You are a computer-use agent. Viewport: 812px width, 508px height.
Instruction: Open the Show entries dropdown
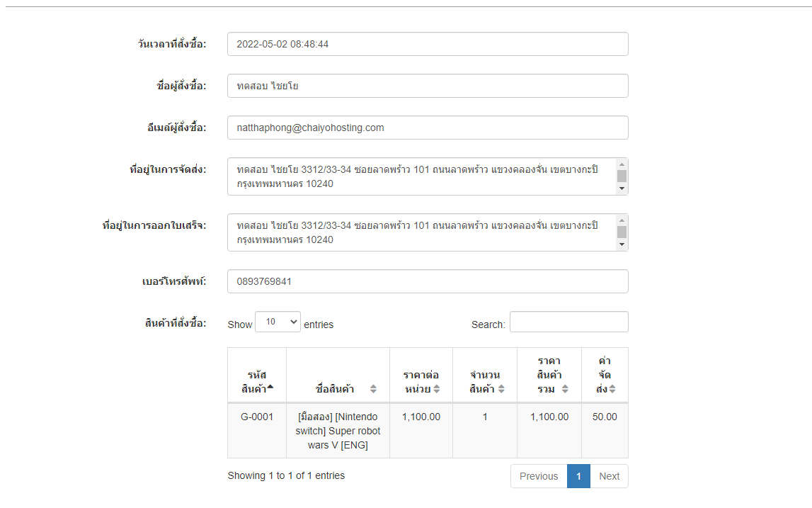[278, 322]
